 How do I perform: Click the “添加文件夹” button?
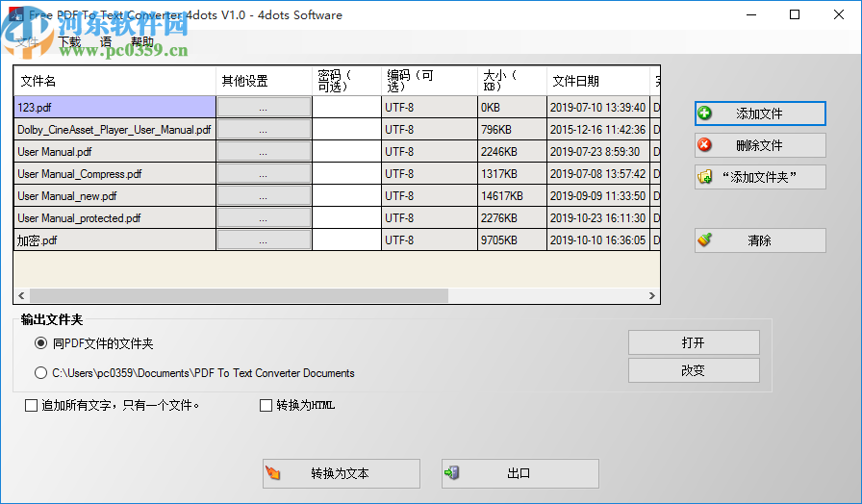click(x=760, y=177)
